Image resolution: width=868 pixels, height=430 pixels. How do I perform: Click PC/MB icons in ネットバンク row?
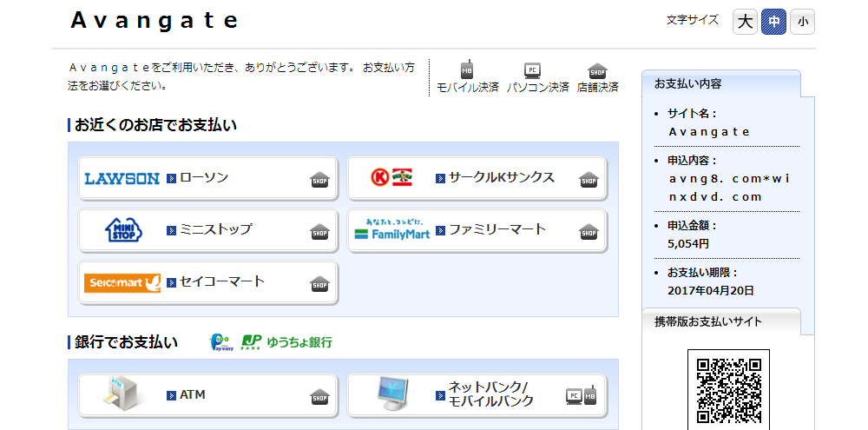coord(581,394)
